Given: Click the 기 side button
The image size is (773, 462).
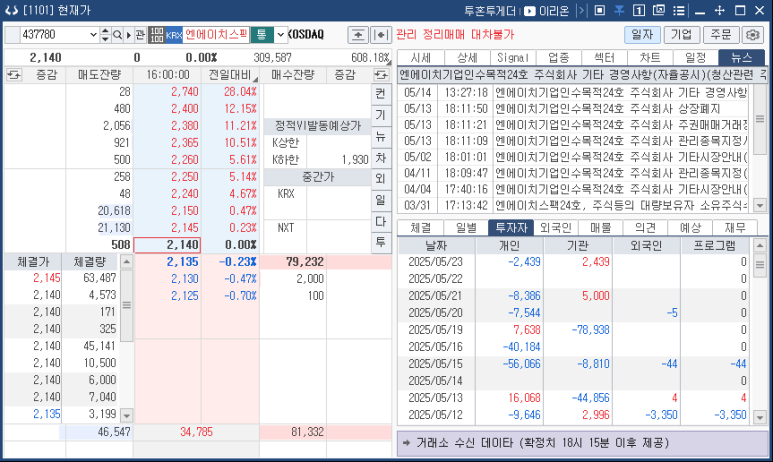Looking at the screenshot, I should [381, 115].
